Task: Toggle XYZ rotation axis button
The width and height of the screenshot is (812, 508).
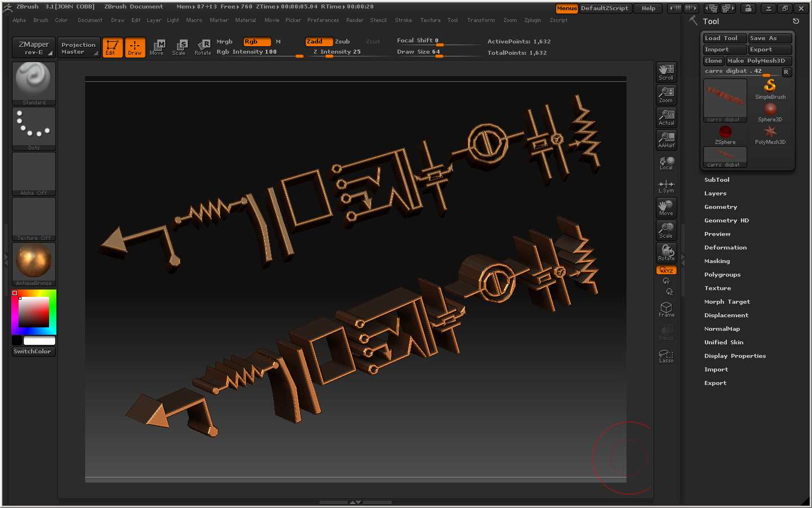Action: point(667,270)
